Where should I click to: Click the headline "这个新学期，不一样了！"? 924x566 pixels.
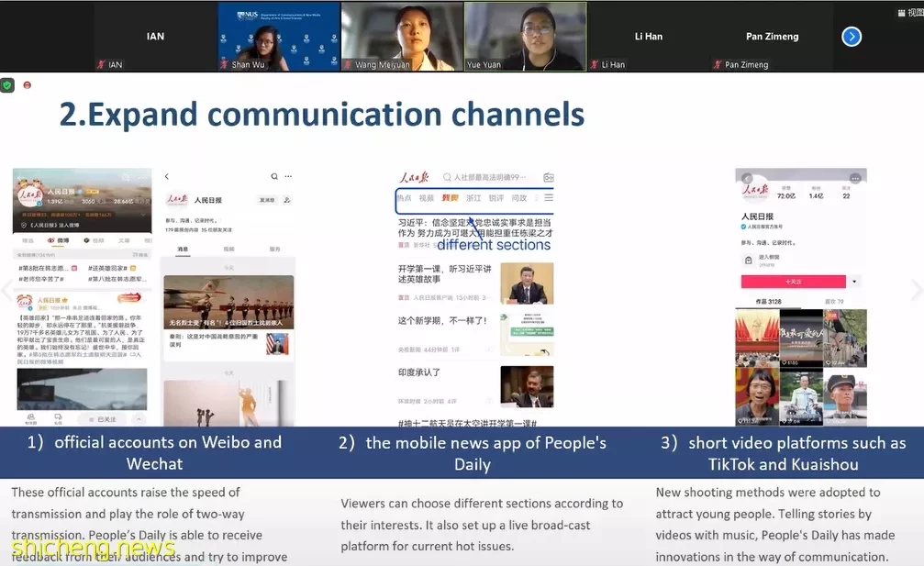[x=442, y=321]
